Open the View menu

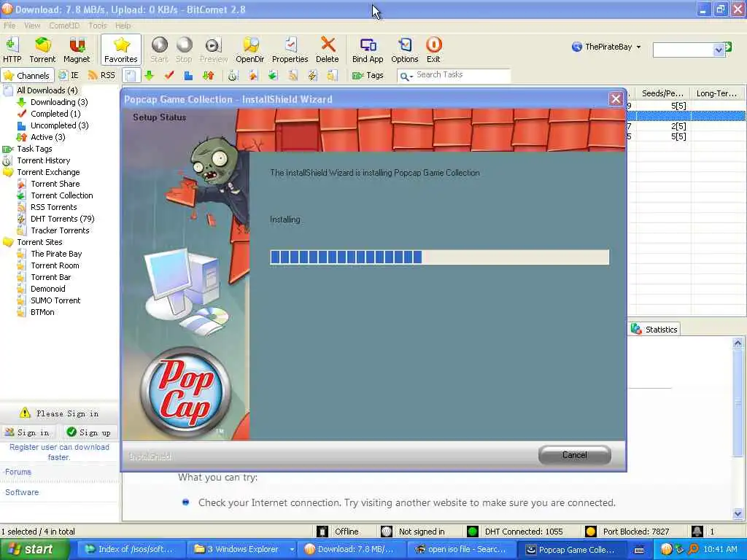tap(32, 26)
